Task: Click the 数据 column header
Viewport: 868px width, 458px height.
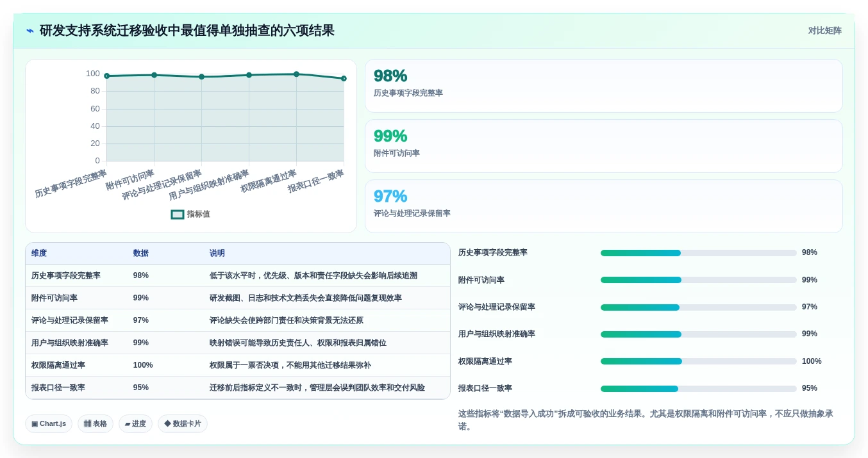Action: [x=141, y=254]
